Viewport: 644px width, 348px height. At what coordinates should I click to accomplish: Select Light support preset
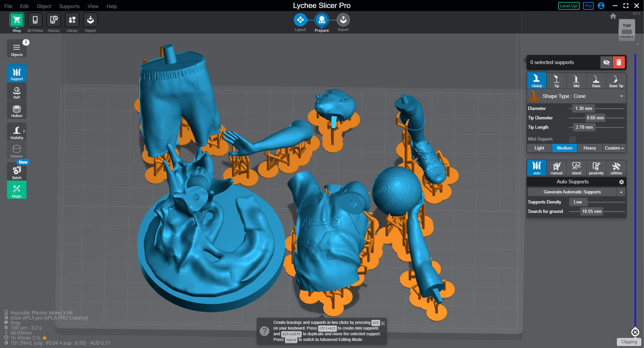[539, 148]
